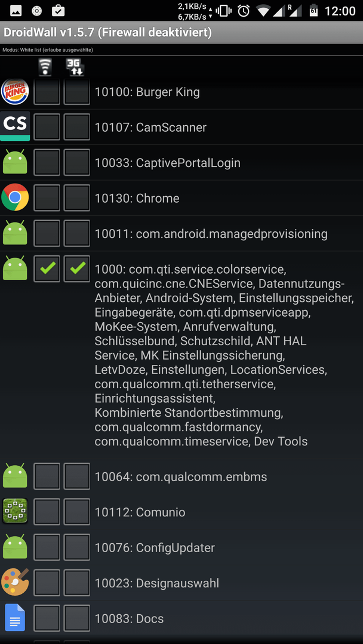Tap the 3G data column header icon
363x644 pixels.
pos(76,67)
